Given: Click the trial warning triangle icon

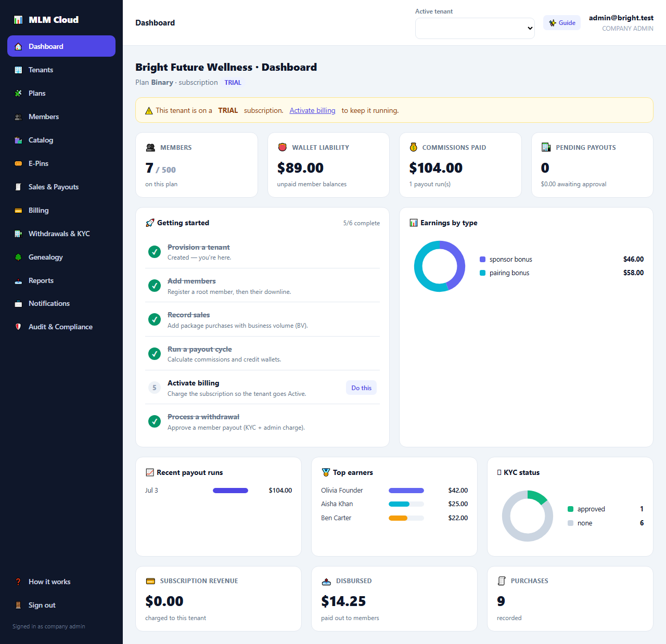Looking at the screenshot, I should [149, 110].
